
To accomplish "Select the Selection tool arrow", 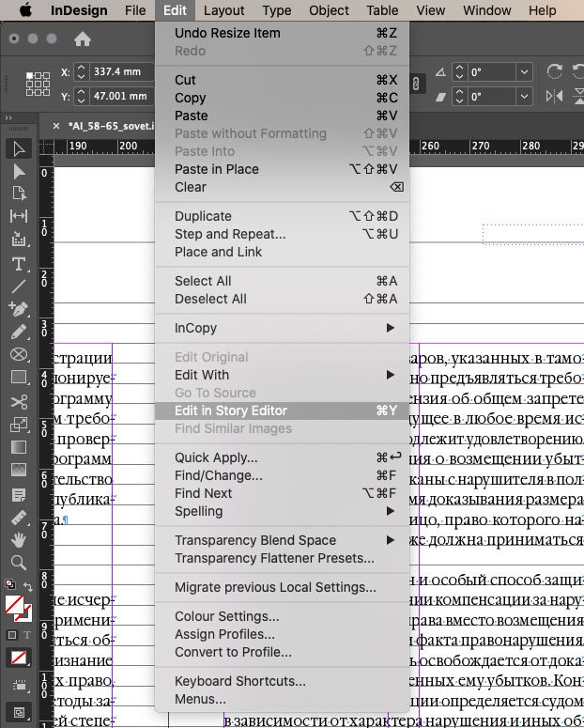I will 19,149.
